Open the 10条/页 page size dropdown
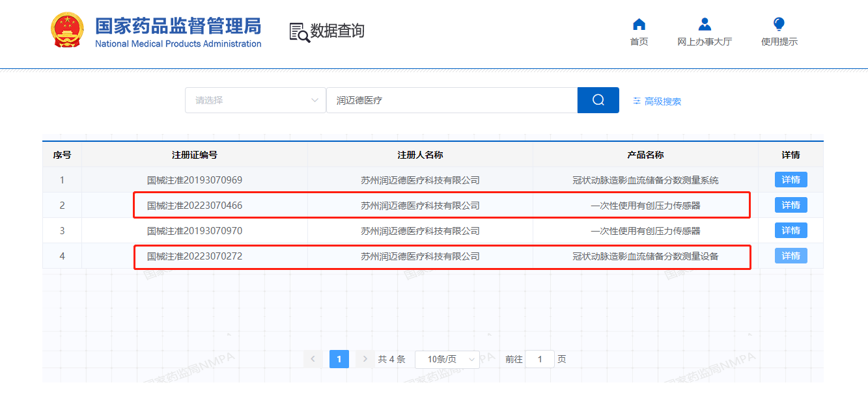The width and height of the screenshot is (868, 402). click(x=447, y=359)
